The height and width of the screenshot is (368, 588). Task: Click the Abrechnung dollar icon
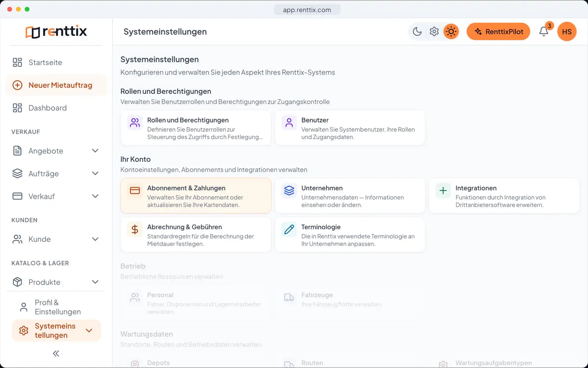[x=135, y=230]
